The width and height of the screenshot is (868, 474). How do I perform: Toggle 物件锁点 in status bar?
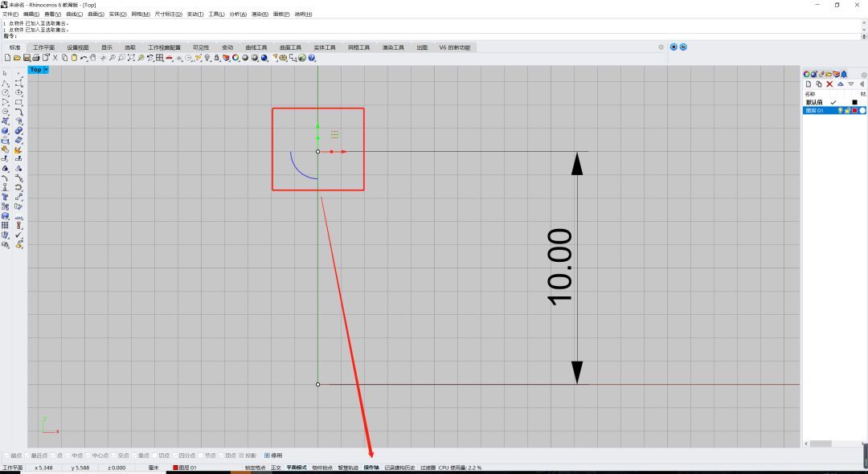click(x=322, y=468)
